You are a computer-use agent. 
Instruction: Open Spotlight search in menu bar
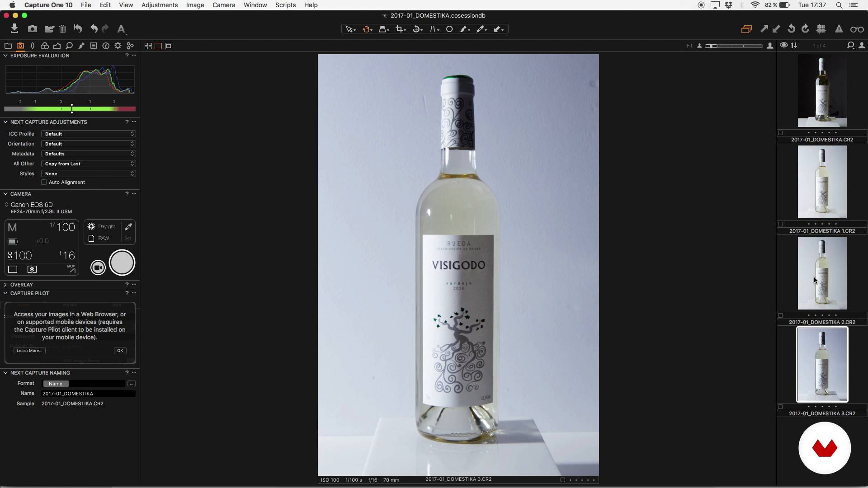coord(839,5)
